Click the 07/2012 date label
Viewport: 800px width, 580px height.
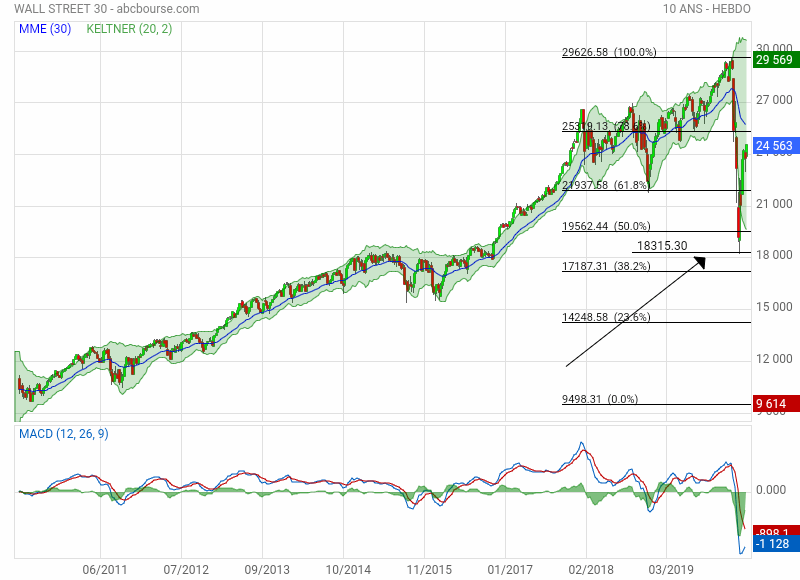(186, 570)
